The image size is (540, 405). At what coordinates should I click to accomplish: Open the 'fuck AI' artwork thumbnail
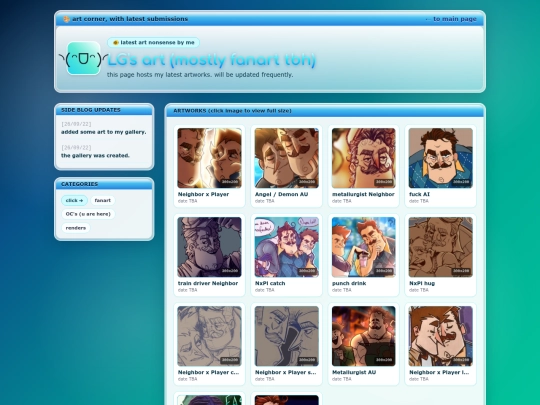point(440,158)
